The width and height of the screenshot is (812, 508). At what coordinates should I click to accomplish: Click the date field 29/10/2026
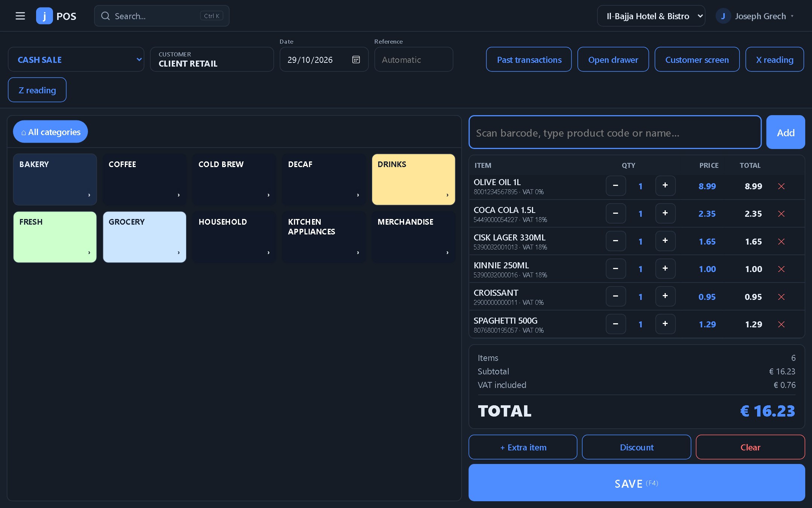pos(324,59)
